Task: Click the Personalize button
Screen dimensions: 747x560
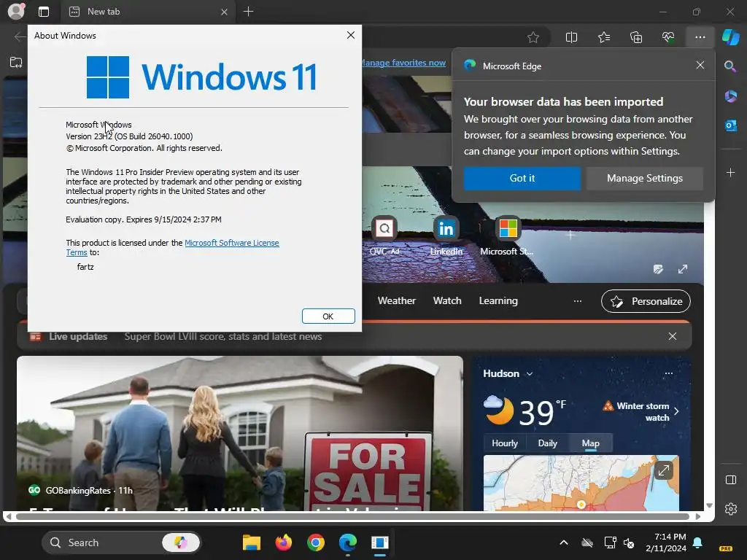Action: [646, 301]
